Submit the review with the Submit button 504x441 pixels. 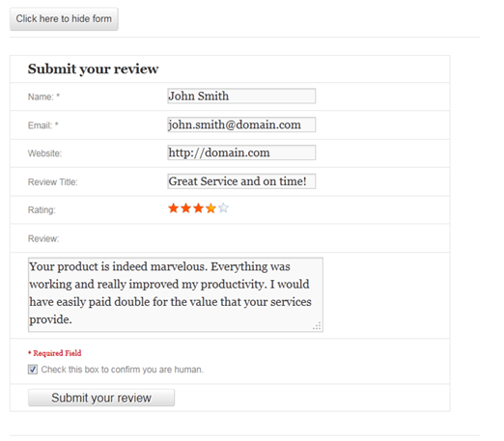(x=101, y=398)
